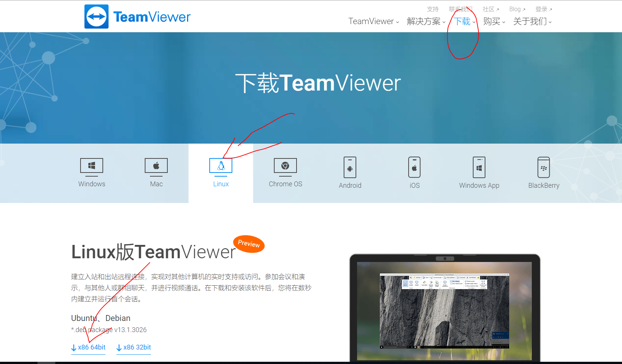Click the *.deb package v13.1.3026 text
The width and height of the screenshot is (622, 364).
coord(109,330)
